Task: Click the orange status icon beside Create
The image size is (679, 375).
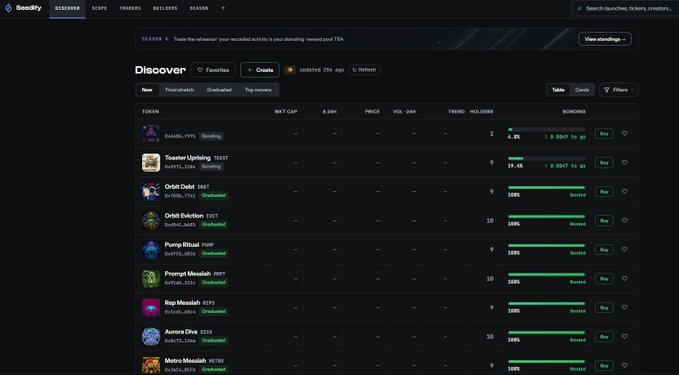Action: point(290,70)
